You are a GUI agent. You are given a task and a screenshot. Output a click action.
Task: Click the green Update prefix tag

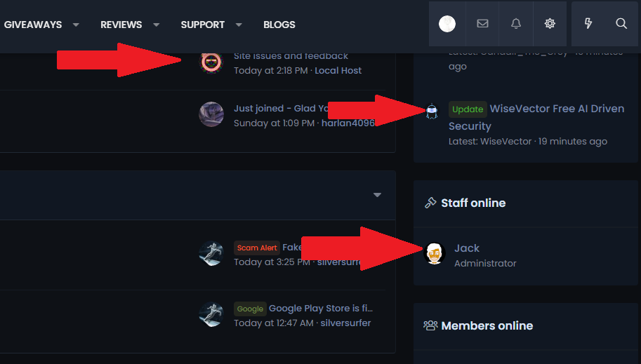point(468,109)
